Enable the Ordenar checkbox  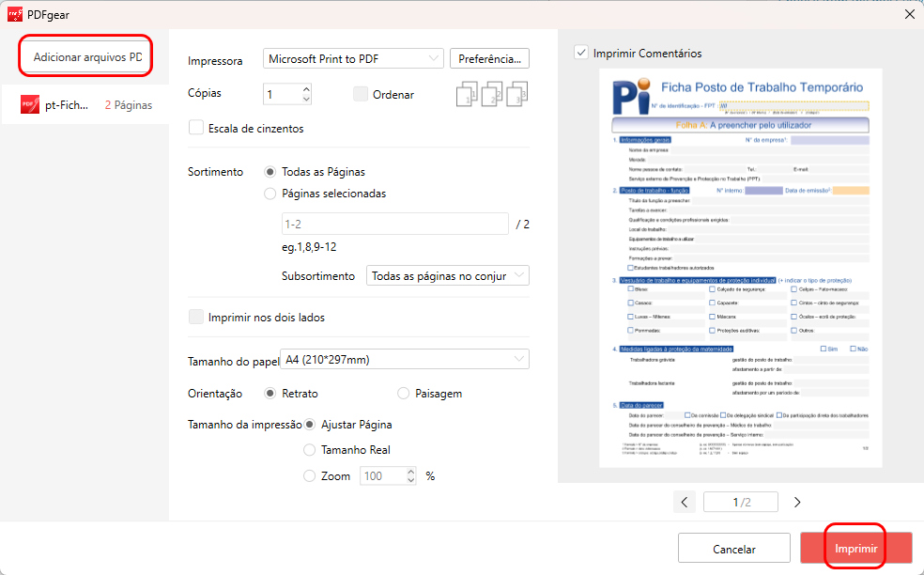[x=361, y=94]
